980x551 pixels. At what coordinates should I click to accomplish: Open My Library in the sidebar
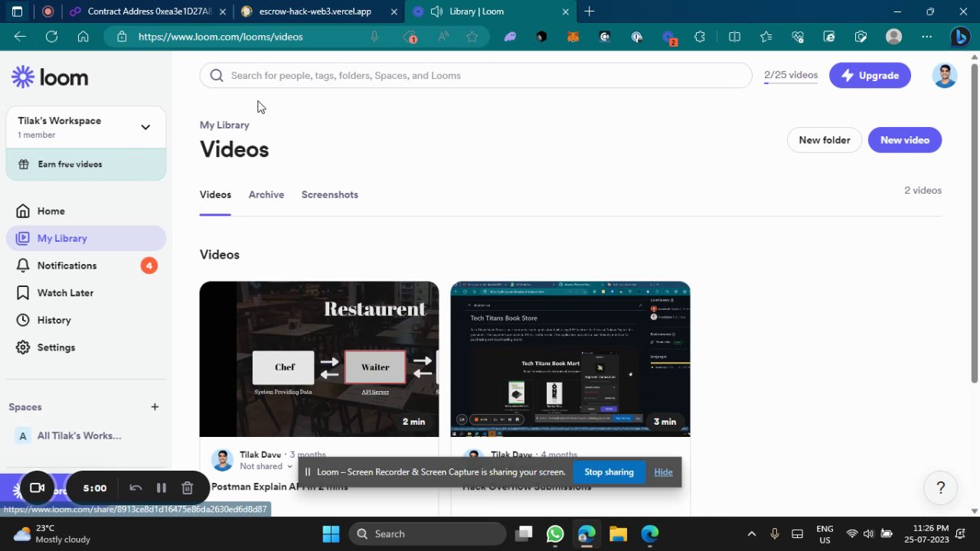(x=86, y=238)
